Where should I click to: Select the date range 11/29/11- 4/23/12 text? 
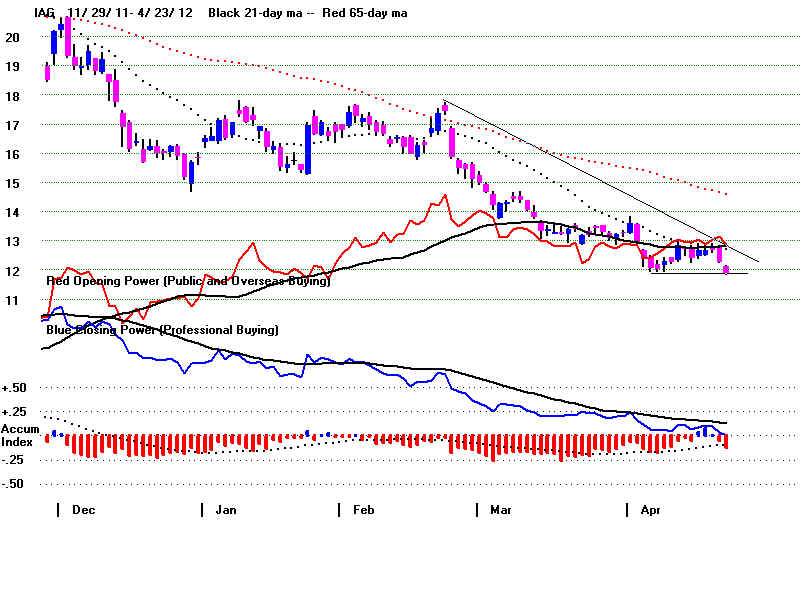tap(131, 13)
